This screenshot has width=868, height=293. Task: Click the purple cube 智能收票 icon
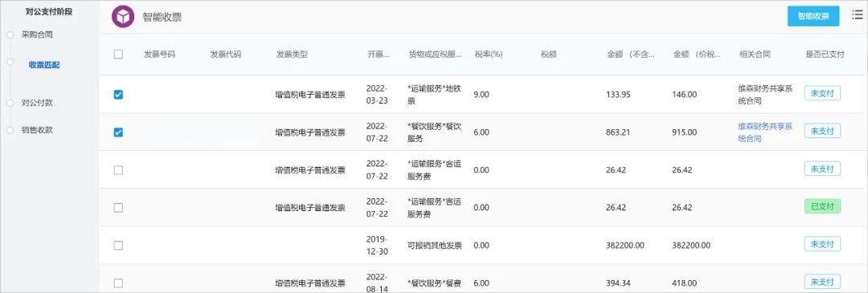[123, 17]
